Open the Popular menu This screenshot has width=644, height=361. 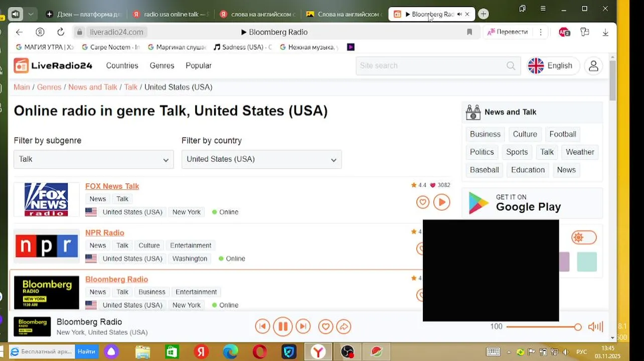tap(199, 66)
